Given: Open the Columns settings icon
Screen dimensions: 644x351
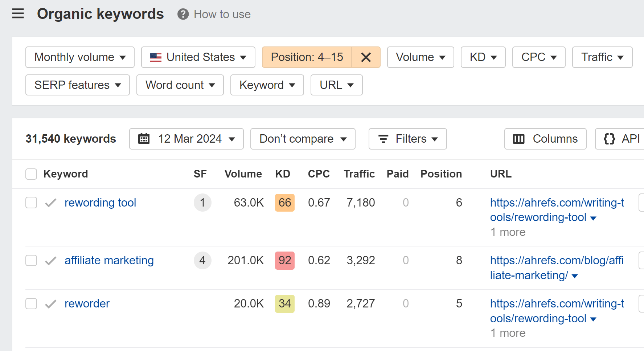Looking at the screenshot, I should (x=519, y=139).
